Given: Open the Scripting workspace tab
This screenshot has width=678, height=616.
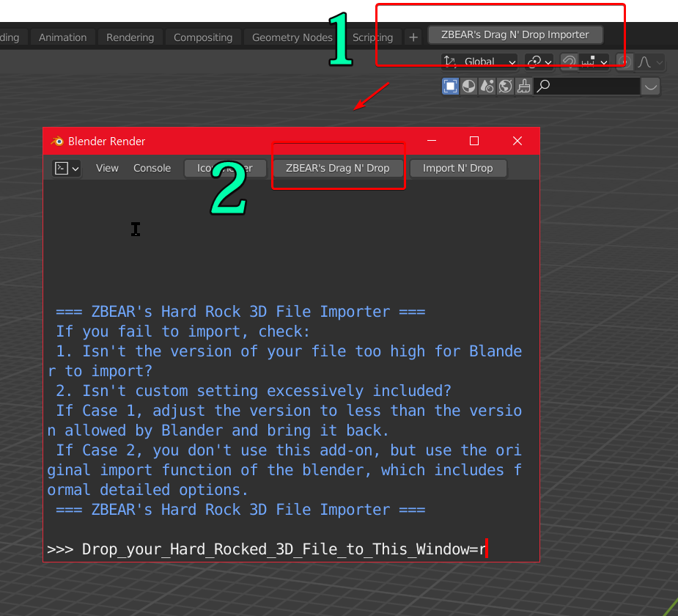Looking at the screenshot, I should point(373,37).
